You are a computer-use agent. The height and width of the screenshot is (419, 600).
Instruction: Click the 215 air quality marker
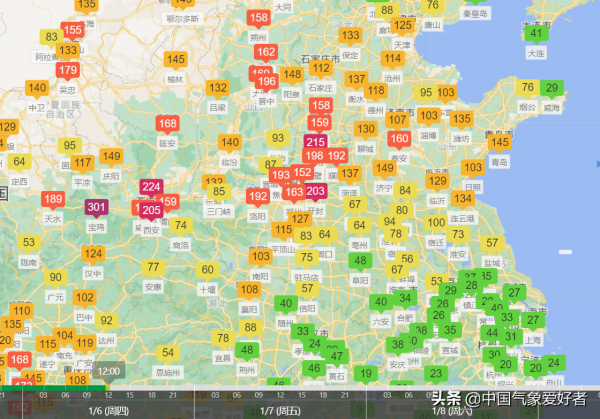coord(316,142)
